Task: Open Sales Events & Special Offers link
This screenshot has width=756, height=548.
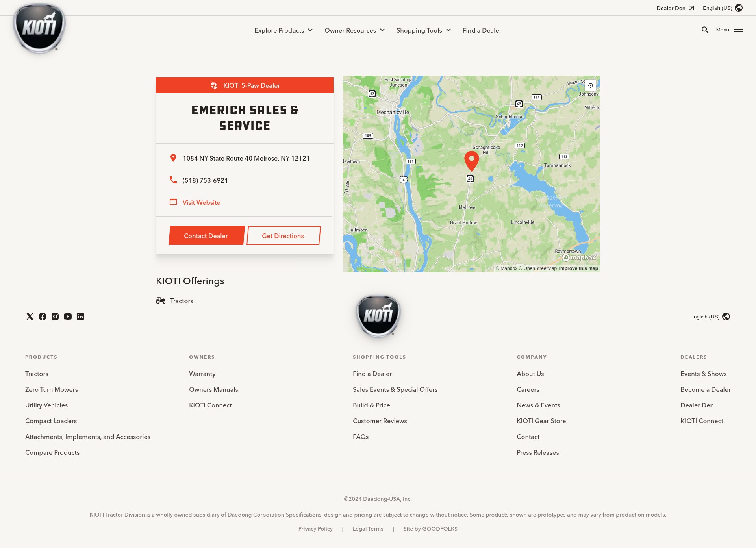Action: (395, 389)
